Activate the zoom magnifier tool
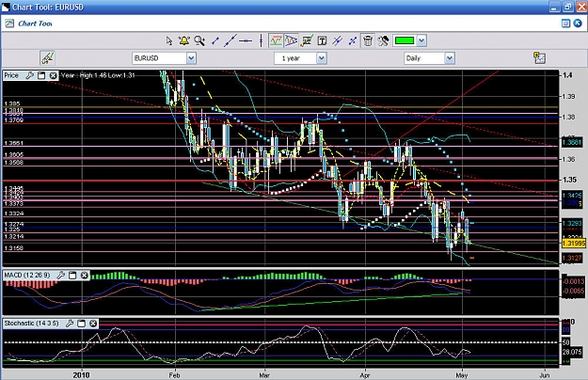This screenshot has height=380, width=588. pyautogui.click(x=199, y=40)
